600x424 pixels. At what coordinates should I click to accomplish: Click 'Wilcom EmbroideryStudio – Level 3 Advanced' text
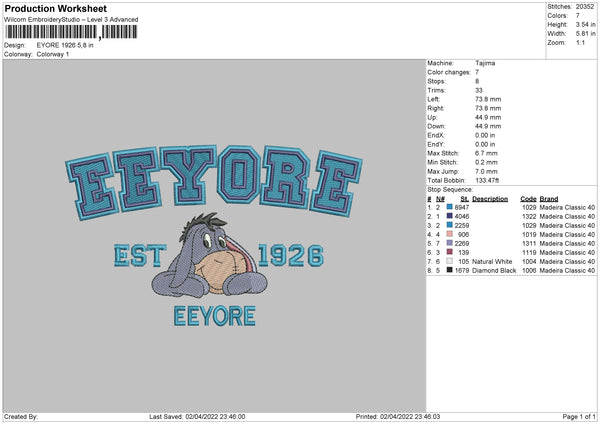click(71, 20)
